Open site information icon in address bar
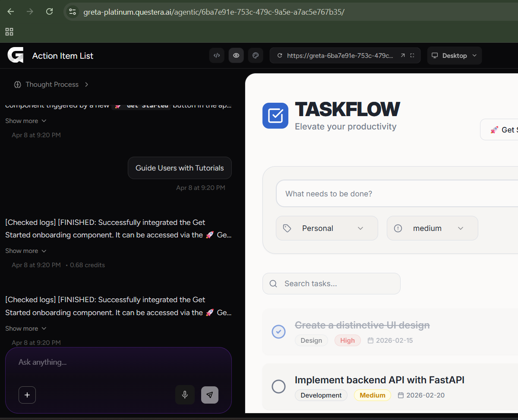This screenshot has width=518, height=420. click(73, 12)
